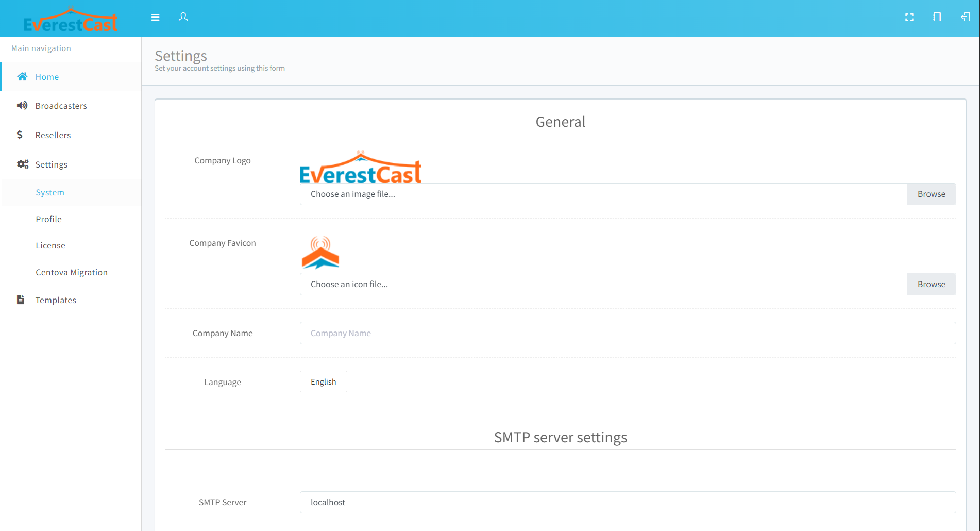Focus the Company Name input field
Screen dimensions: 980x531
[x=628, y=333]
